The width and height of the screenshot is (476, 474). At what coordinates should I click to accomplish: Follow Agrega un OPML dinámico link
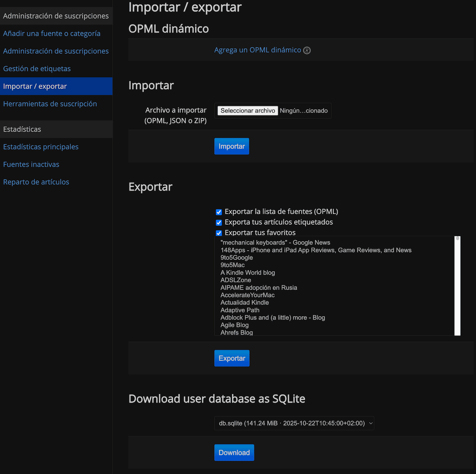click(258, 50)
